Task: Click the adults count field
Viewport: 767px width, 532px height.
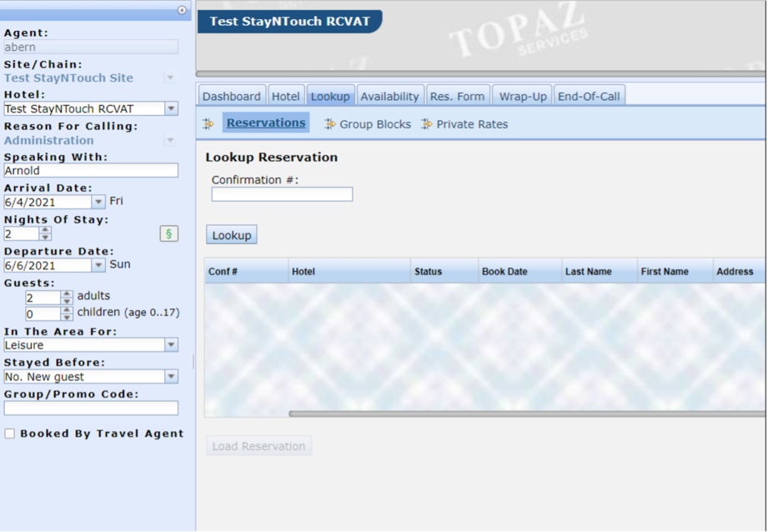Action: (43, 297)
